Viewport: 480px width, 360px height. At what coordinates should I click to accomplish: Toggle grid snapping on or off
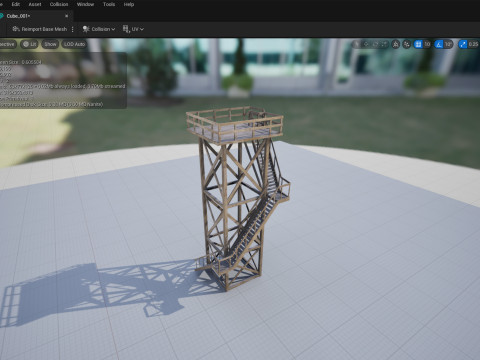pyautogui.click(x=418, y=44)
